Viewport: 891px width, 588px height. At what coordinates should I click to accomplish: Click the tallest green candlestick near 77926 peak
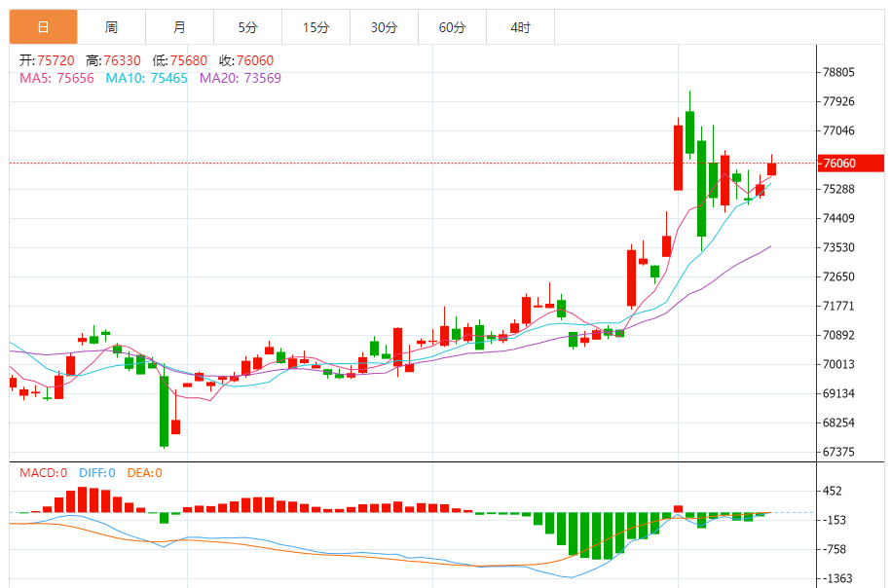689,131
